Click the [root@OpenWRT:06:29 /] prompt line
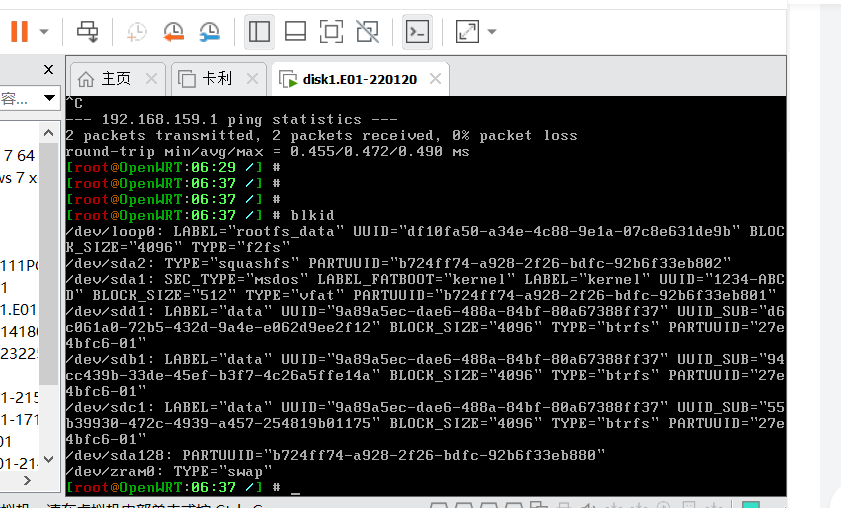Image resolution: width=841 pixels, height=508 pixels. tap(173, 167)
